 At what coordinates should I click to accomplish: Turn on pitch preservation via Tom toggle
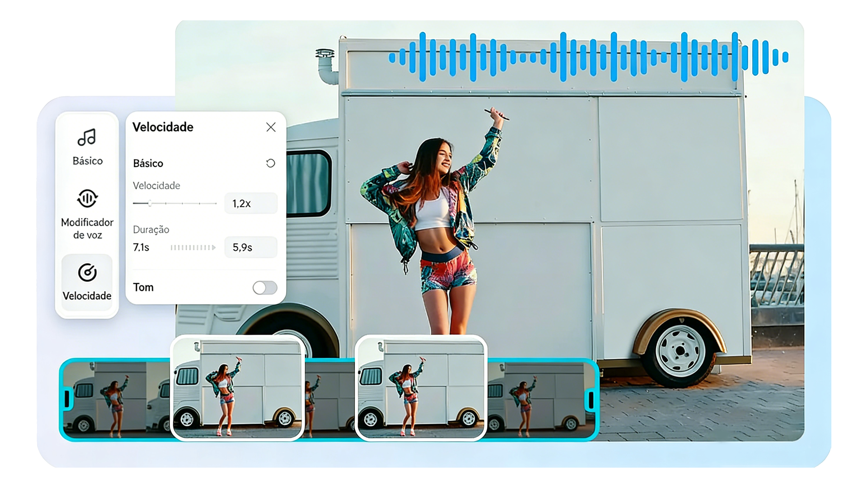(265, 288)
